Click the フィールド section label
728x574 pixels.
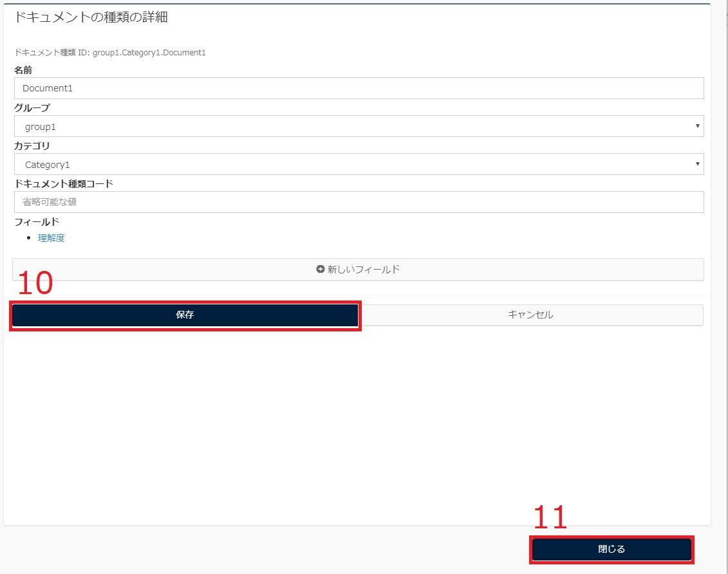[37, 222]
